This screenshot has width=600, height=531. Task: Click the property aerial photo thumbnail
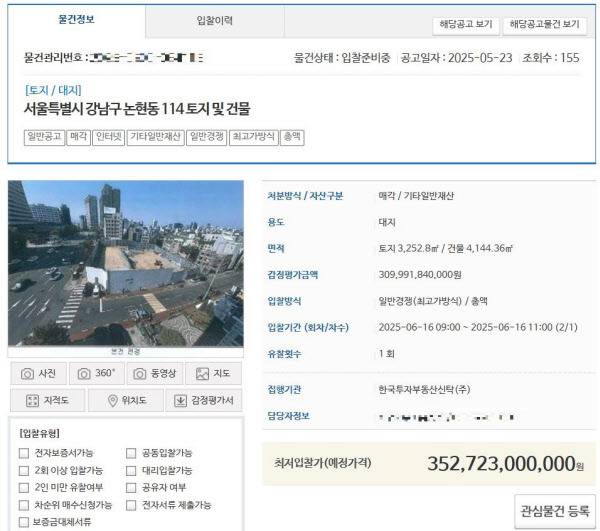point(125,263)
